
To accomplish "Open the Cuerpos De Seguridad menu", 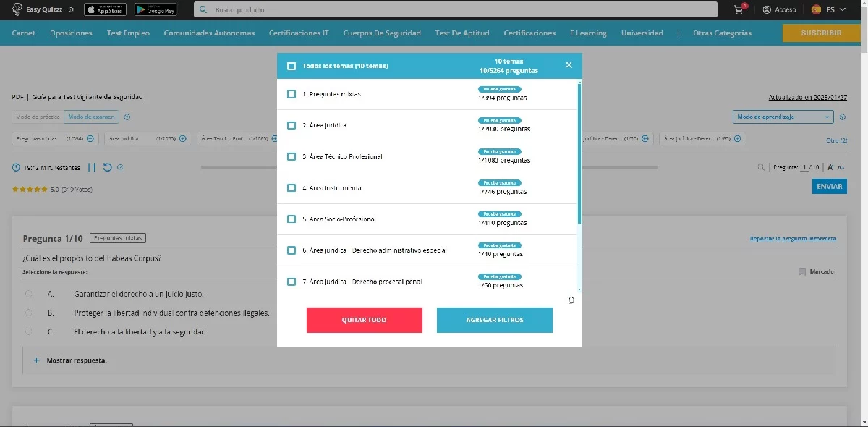I will click(x=382, y=33).
